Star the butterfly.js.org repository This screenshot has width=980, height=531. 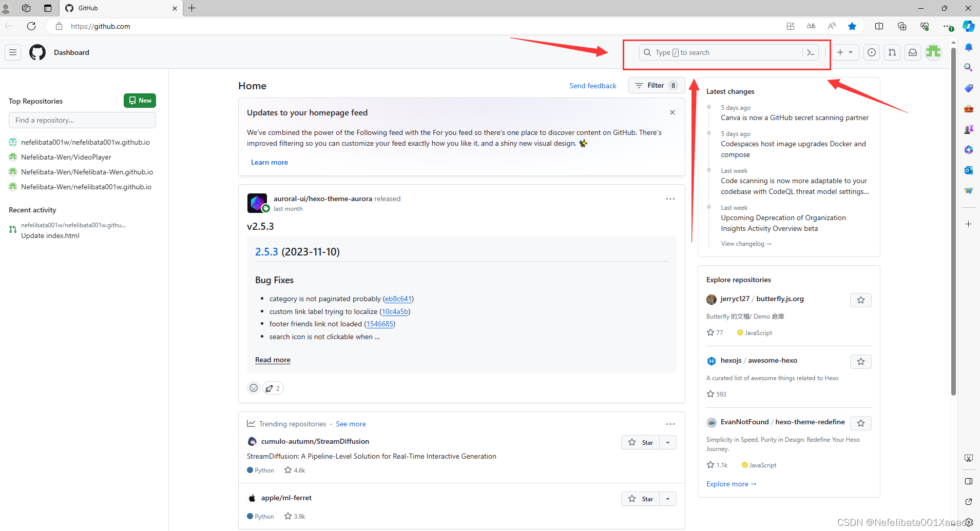[x=861, y=300]
